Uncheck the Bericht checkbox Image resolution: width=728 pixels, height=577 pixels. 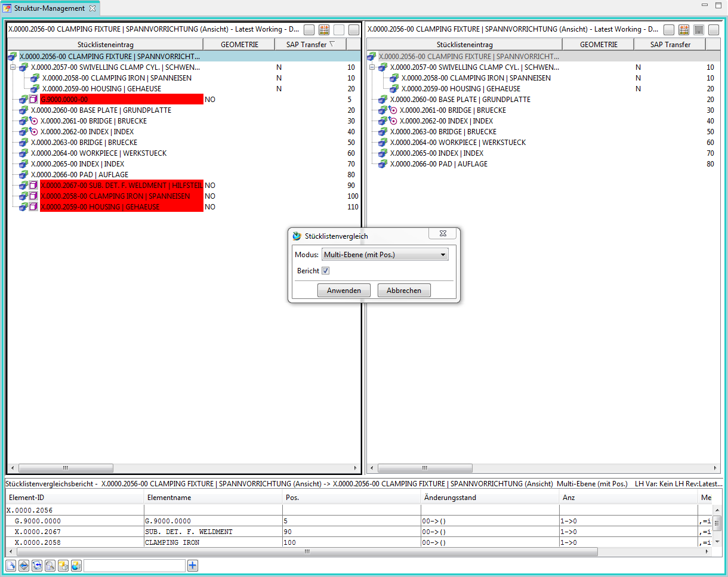coord(325,271)
